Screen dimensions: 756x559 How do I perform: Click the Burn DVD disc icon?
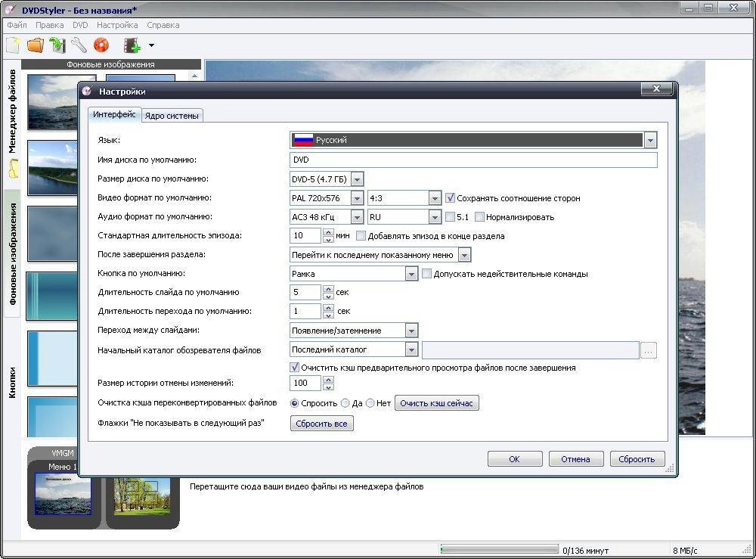101,45
